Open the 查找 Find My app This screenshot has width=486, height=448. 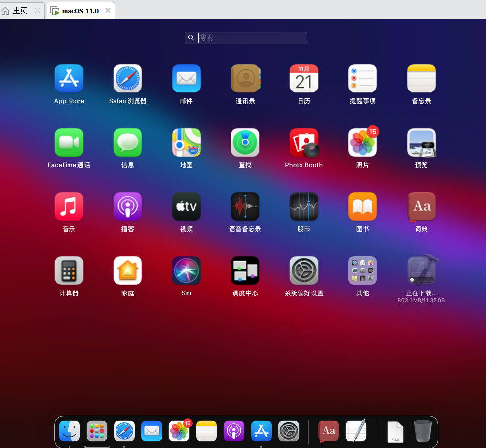coord(245,143)
